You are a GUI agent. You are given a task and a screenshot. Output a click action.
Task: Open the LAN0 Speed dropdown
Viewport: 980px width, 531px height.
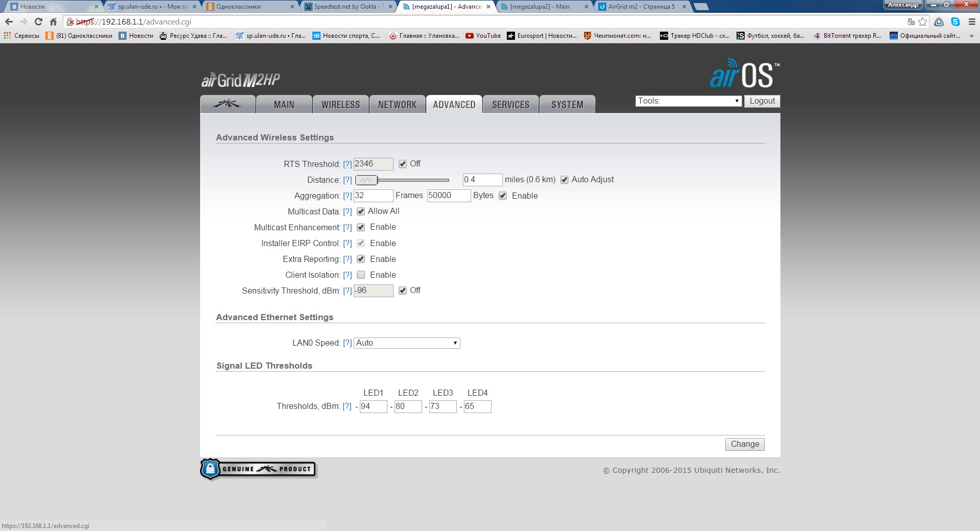pos(407,343)
